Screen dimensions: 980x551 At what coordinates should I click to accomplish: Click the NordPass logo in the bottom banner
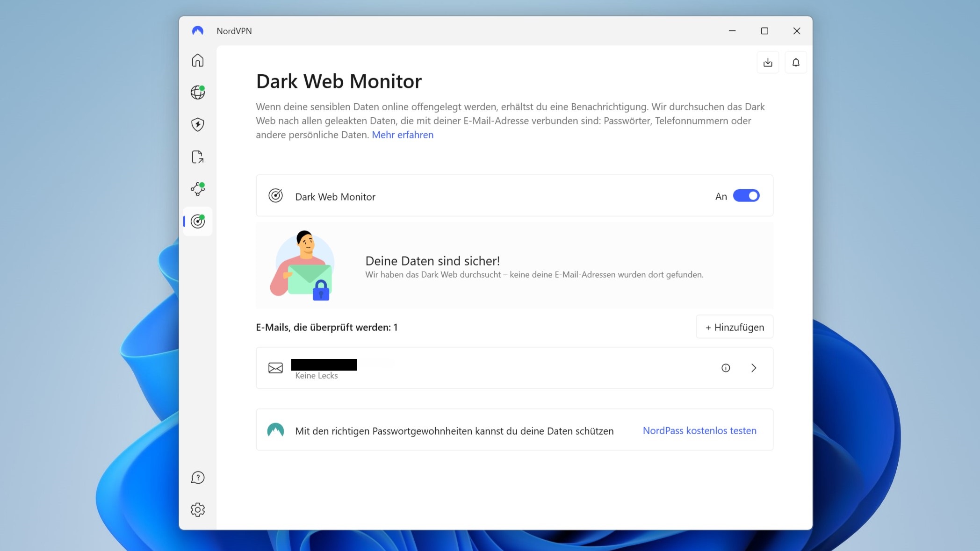tap(276, 430)
